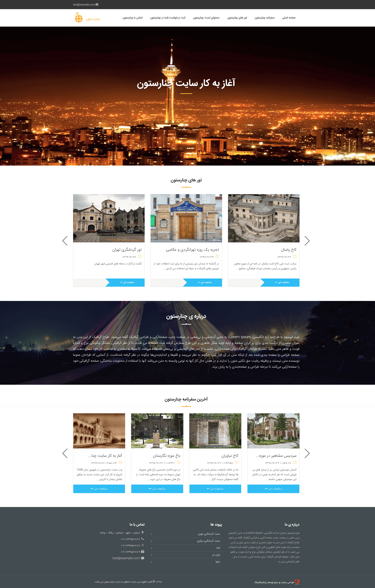The width and height of the screenshot is (375, 588).
Task: Click the envelope icon beside footer email
Action: 143,558
